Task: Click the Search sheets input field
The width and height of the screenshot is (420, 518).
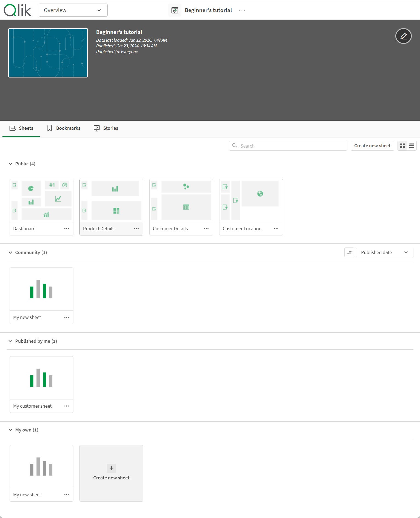Action: click(288, 146)
